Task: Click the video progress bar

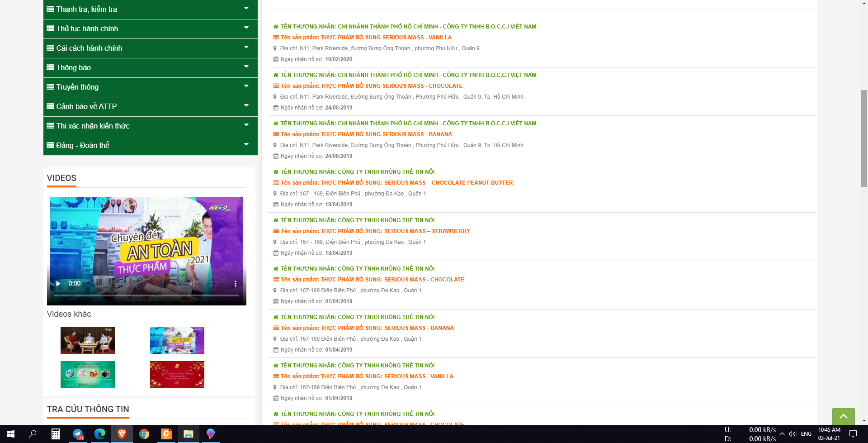Action: click(146, 295)
